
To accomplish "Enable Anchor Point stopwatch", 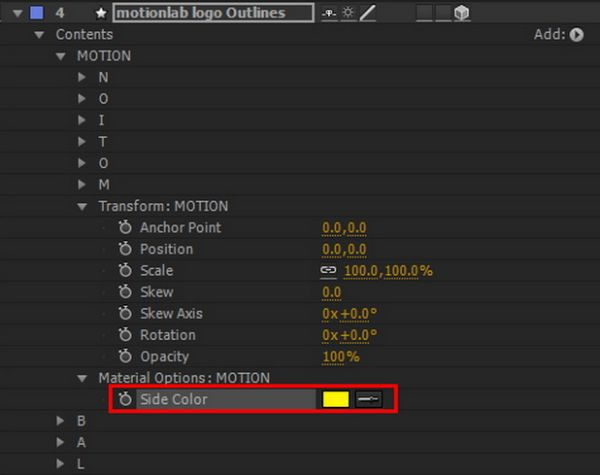I will pos(125,227).
